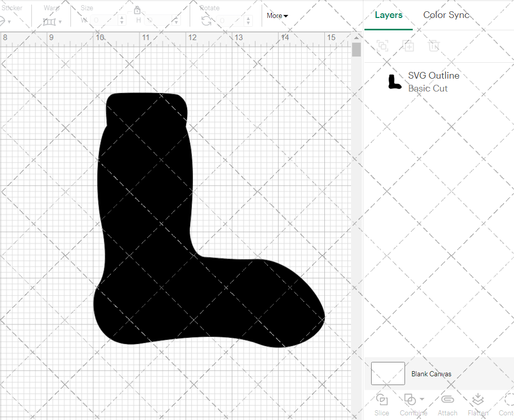The width and height of the screenshot is (514, 420).
Task: Click the Delete trash icon
Action: [x=434, y=46]
